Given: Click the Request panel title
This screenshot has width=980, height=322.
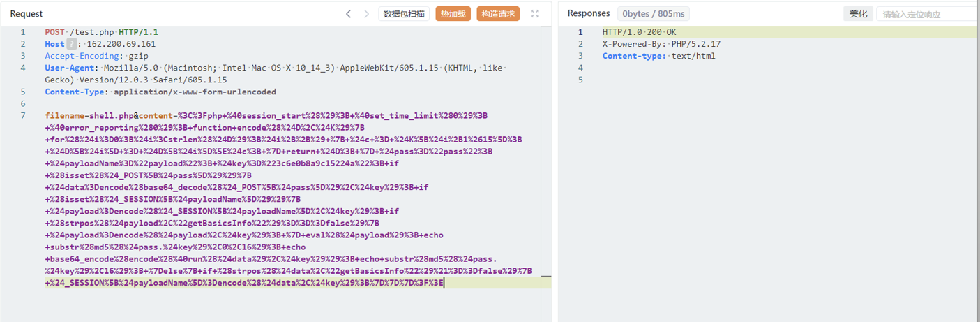Looking at the screenshot, I should [27, 14].
